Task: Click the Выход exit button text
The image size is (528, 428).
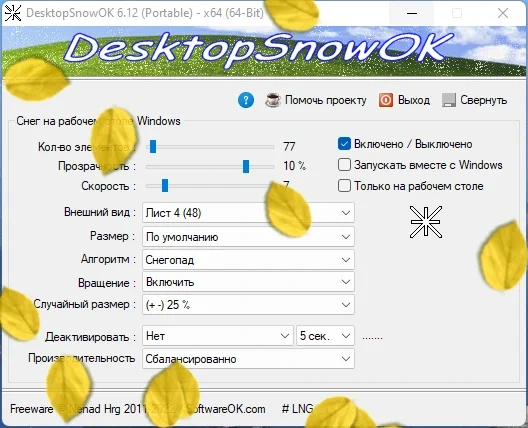Action: coord(414,100)
